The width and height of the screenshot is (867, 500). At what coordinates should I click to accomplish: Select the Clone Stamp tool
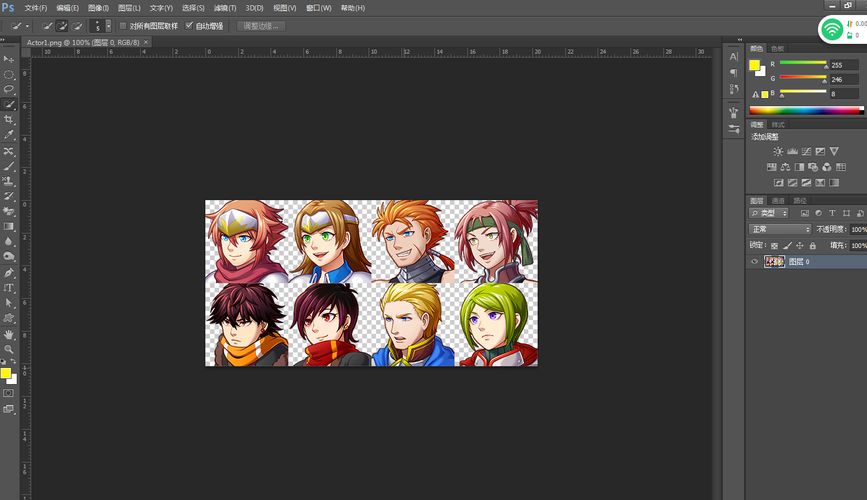click(x=8, y=181)
